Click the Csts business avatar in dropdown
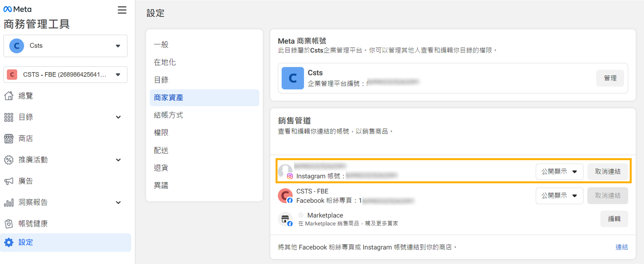The width and height of the screenshot is (644, 264). click(17, 46)
